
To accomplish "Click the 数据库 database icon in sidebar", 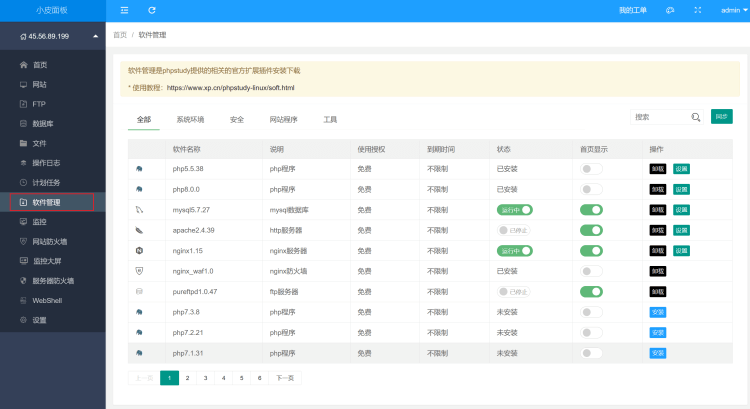I will pos(23,123).
